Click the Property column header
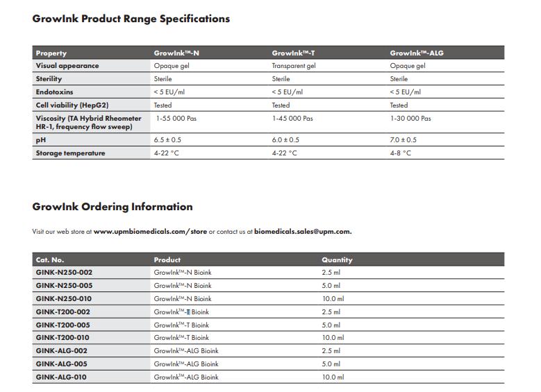The image size is (541, 392). 51,53
